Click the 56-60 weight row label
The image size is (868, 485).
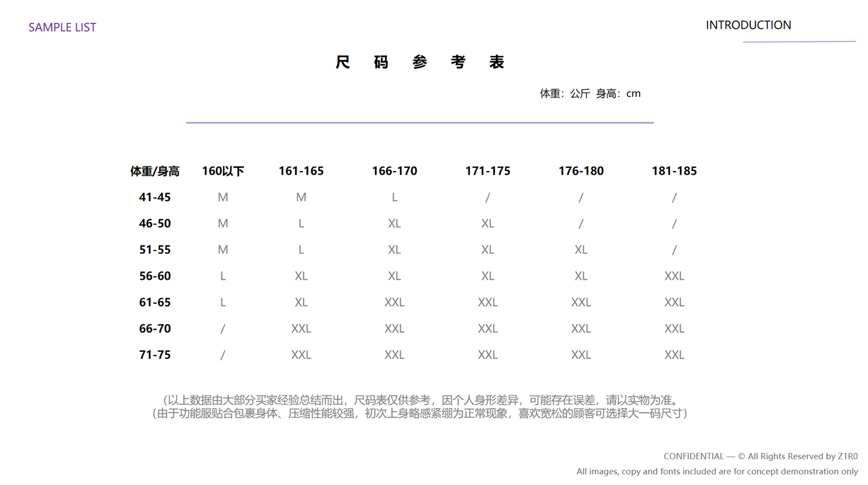(154, 276)
